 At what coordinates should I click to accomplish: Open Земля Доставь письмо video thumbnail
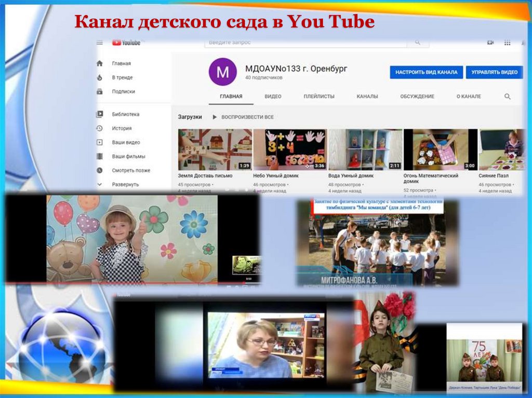coord(215,149)
